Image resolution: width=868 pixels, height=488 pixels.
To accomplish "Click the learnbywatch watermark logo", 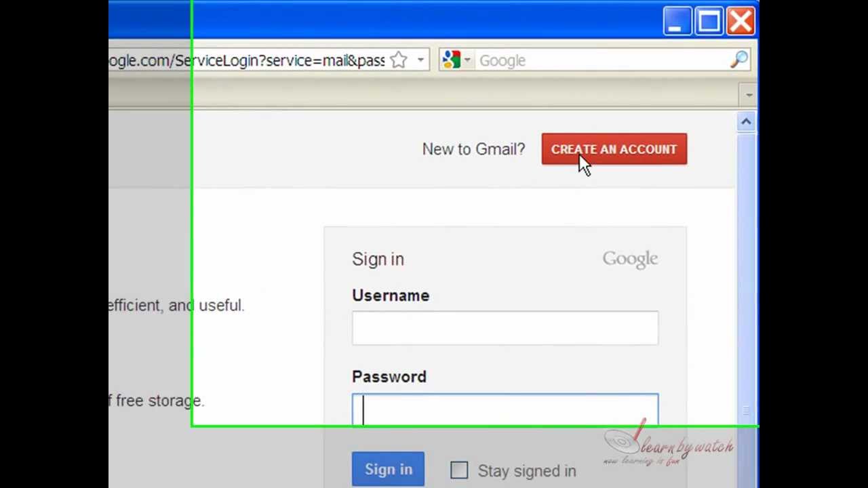I will [668, 444].
